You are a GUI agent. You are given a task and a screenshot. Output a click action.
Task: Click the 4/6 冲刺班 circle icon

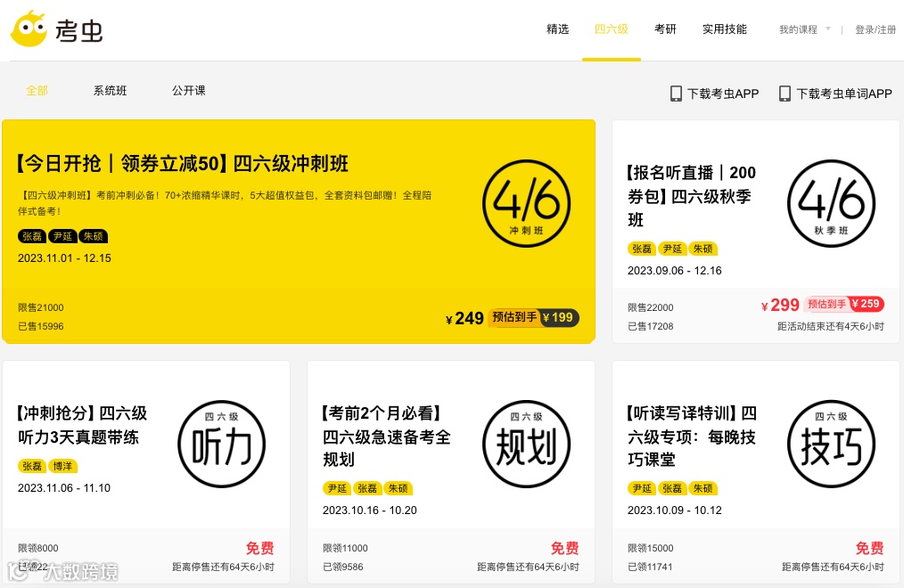[526, 204]
